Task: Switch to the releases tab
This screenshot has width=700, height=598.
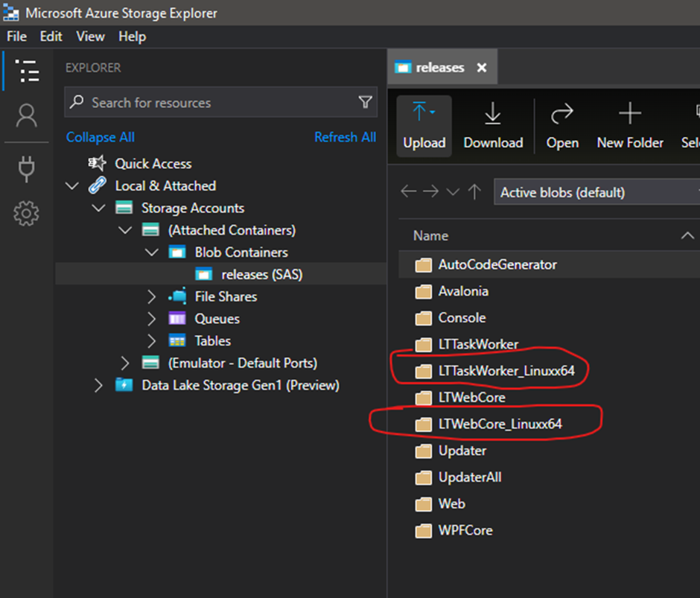Action: click(442, 67)
